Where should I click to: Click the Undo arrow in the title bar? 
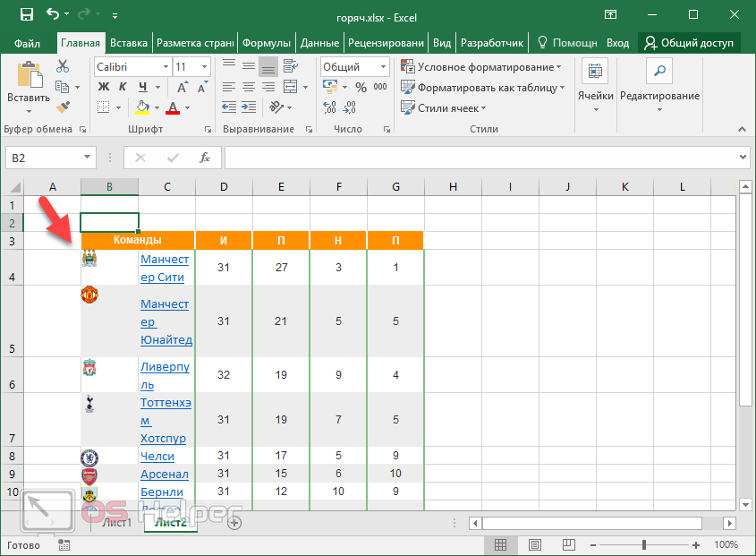pos(53,14)
